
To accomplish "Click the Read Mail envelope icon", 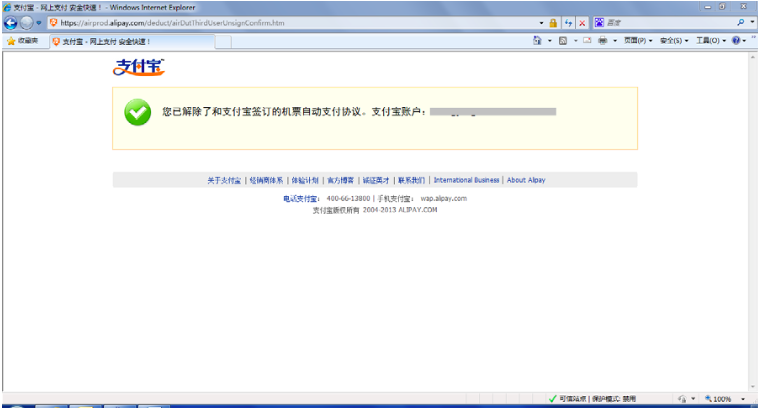I will 587,41.
